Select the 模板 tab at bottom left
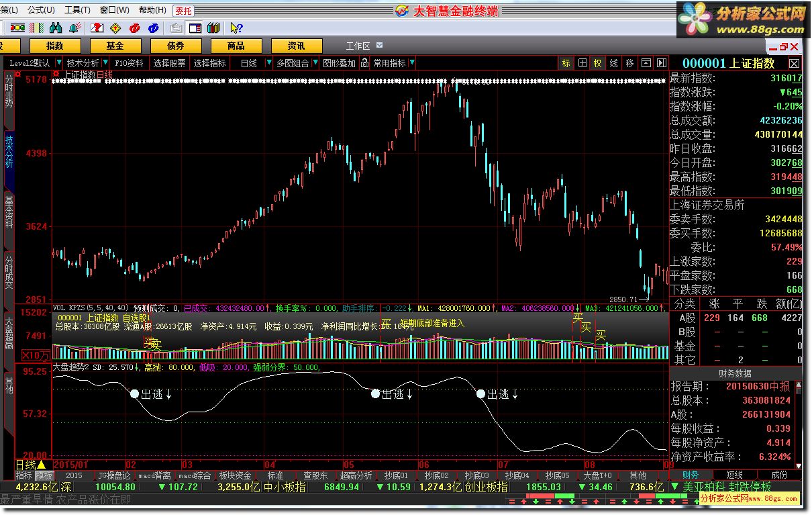 [x=44, y=475]
